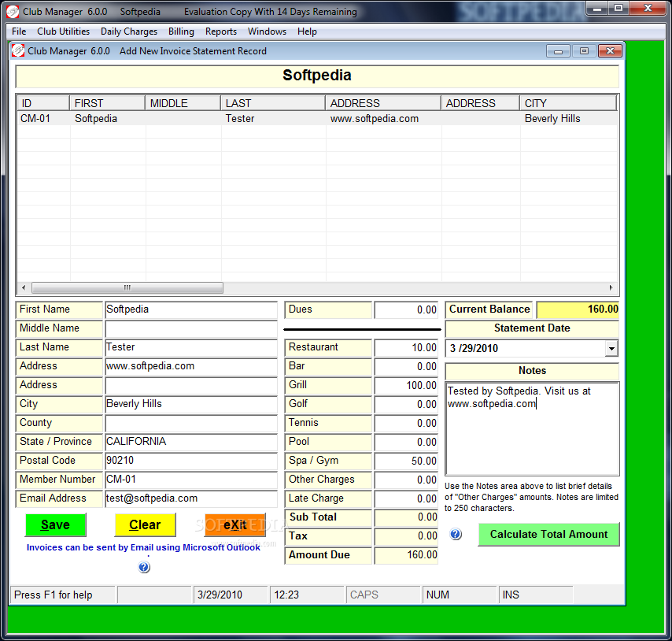Click the Current Balance value 160.00
The image size is (672, 641).
point(578,309)
